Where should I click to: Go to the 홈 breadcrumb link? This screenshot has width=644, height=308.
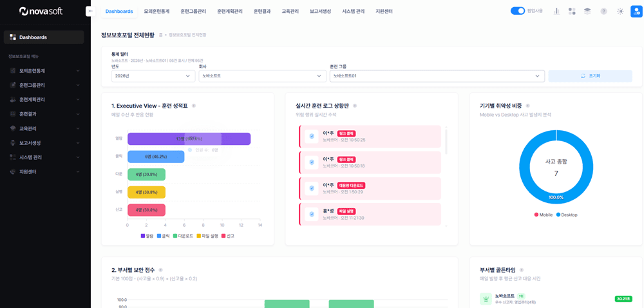(160, 35)
